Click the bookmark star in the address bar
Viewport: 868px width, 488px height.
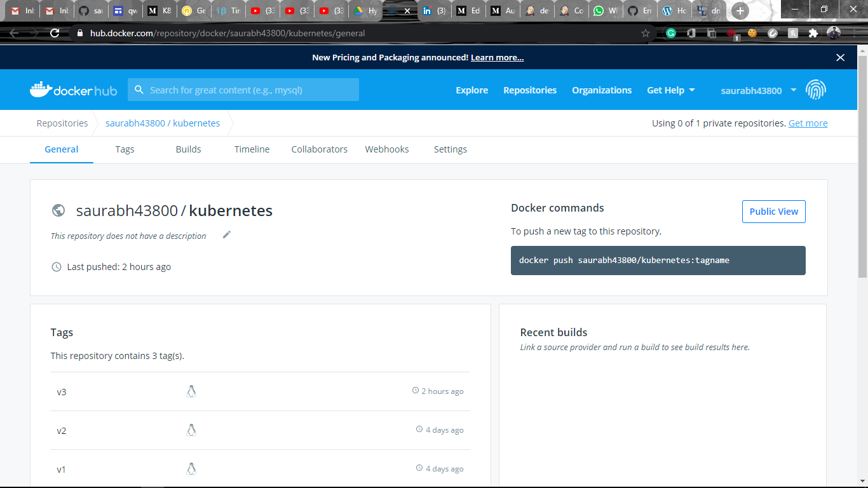pos(646,33)
